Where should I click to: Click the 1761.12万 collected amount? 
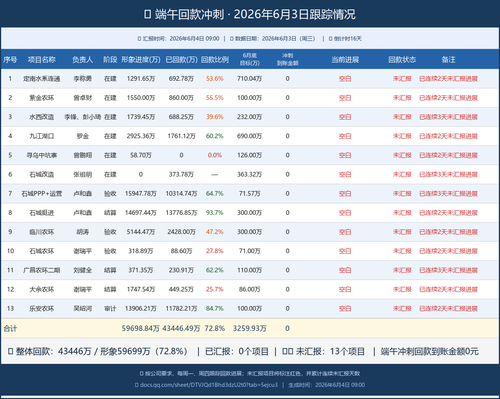tap(181, 136)
